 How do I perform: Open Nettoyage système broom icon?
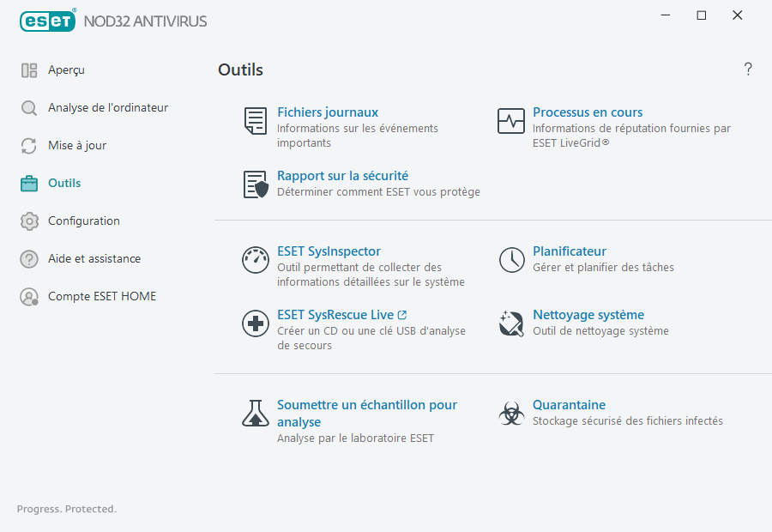click(511, 323)
